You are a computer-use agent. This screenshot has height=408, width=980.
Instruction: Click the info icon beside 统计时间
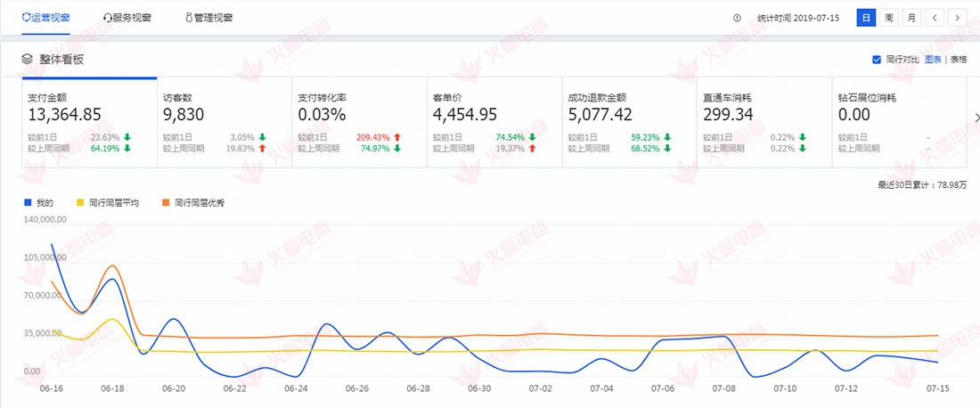pyautogui.click(x=737, y=18)
